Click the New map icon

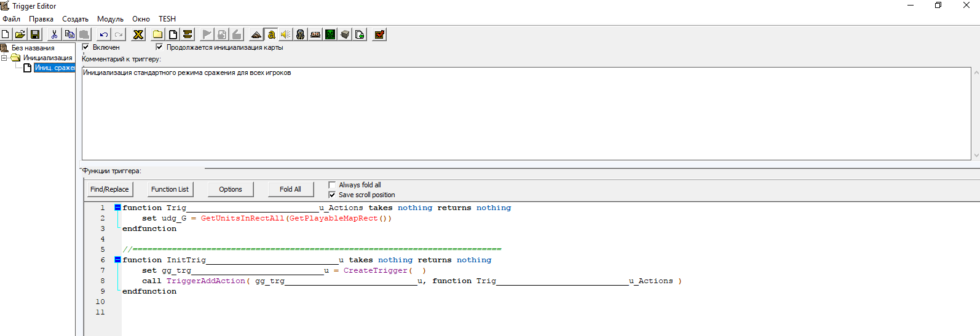tap(6, 34)
